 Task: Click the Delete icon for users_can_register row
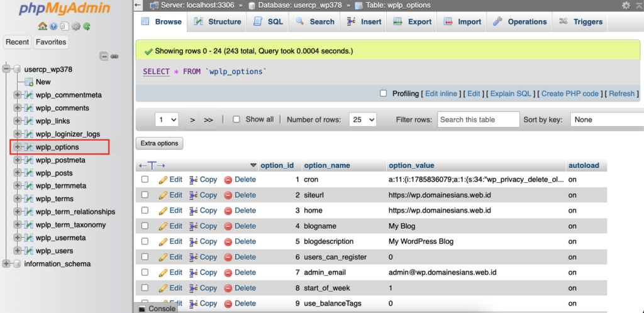click(x=228, y=257)
